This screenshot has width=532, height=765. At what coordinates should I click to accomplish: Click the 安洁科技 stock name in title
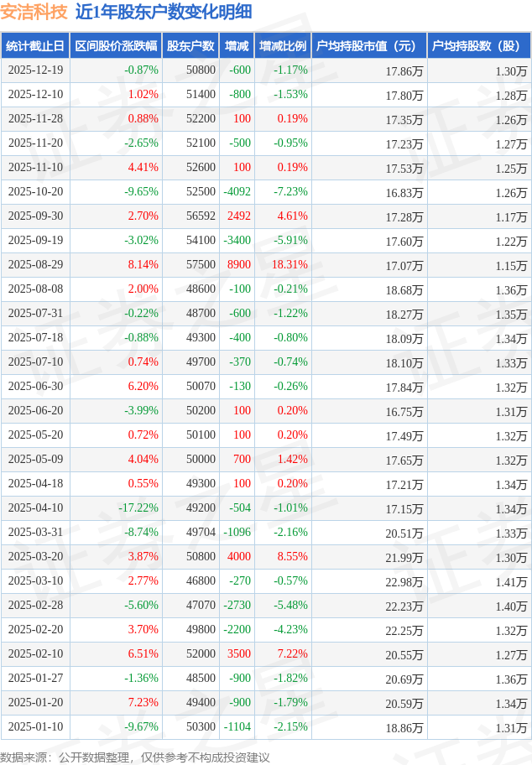pos(34,12)
